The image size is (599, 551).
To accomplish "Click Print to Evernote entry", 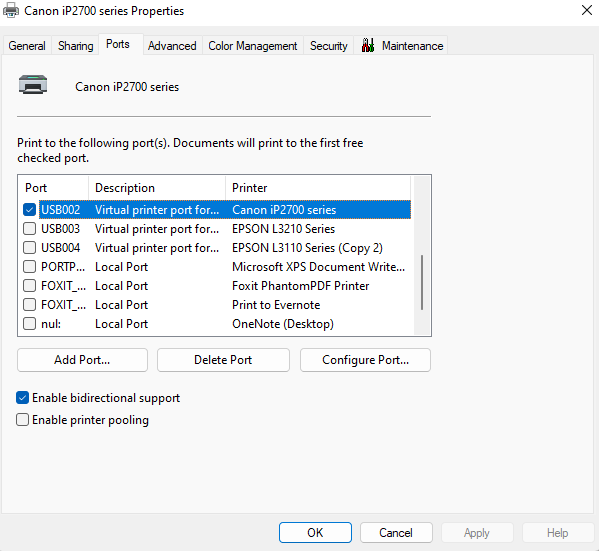I will pos(276,305).
